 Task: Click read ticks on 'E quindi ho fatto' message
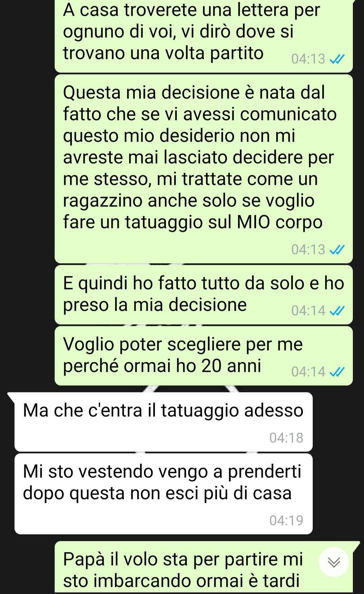(337, 311)
